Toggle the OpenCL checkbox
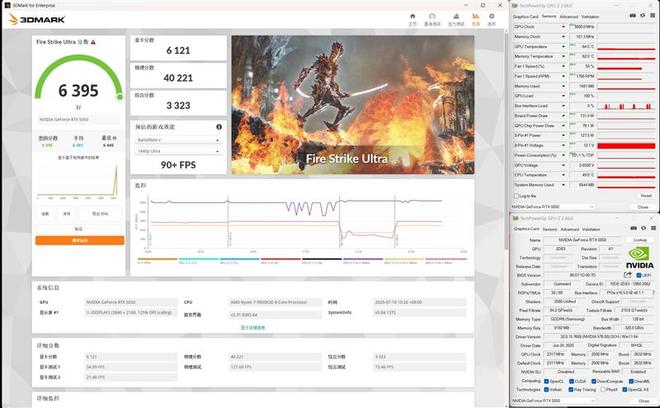This screenshot has height=408, width=660. (x=546, y=381)
